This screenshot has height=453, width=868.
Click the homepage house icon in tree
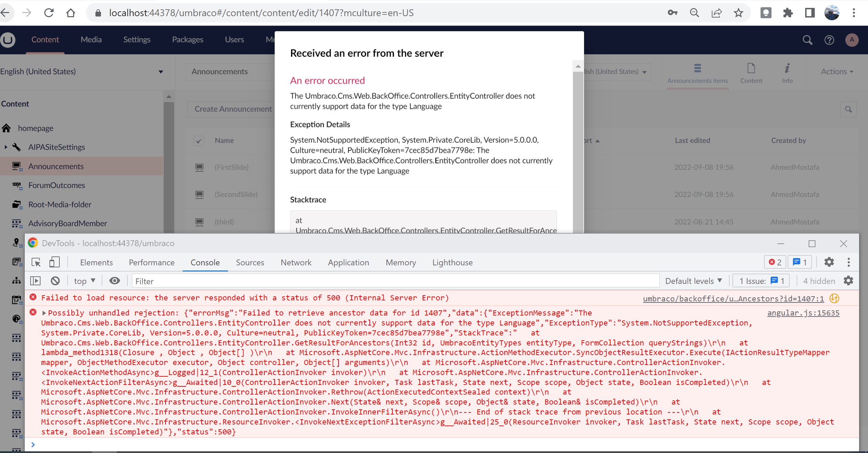coord(7,128)
